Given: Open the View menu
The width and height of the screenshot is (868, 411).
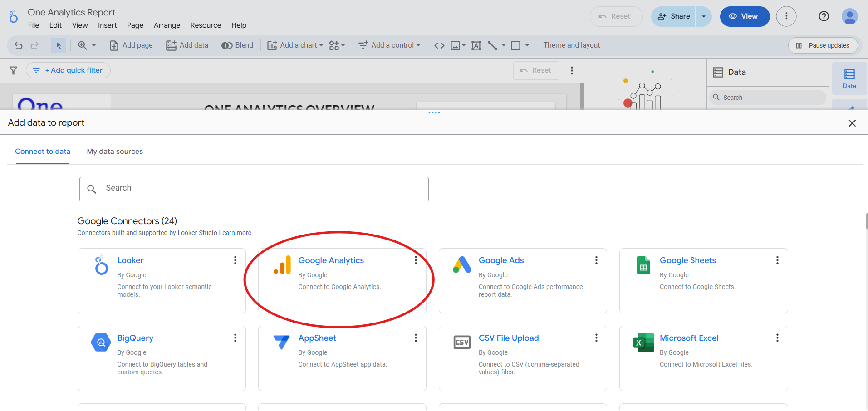Looking at the screenshot, I should (x=80, y=25).
